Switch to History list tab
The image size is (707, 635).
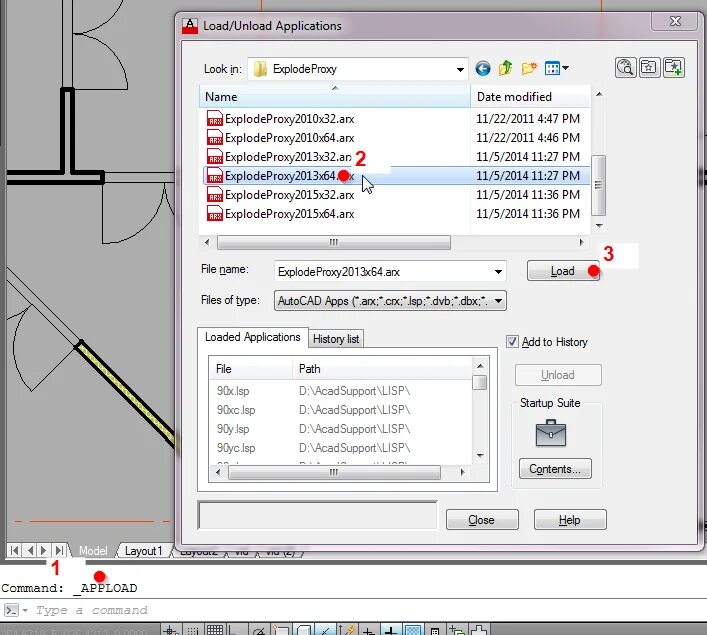[x=336, y=339]
